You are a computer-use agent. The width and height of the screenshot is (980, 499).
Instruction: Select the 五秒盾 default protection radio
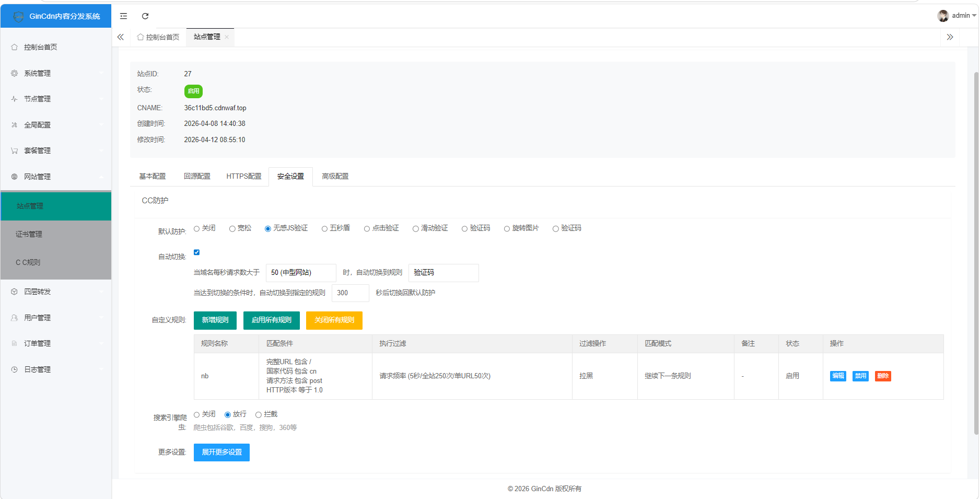tap(324, 229)
